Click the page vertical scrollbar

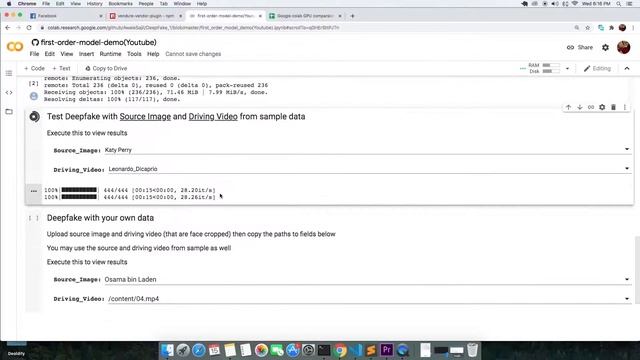pos(637,269)
